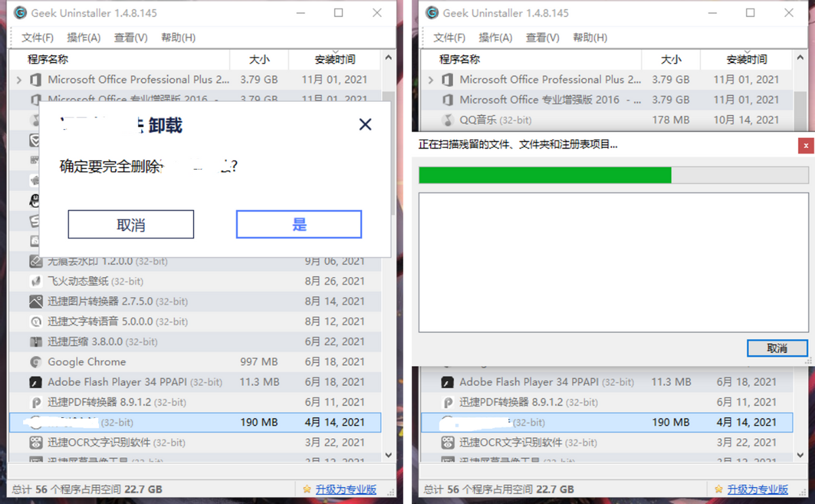Click scrollbar down arrow in right window
The height and width of the screenshot is (504, 815).
click(800, 454)
